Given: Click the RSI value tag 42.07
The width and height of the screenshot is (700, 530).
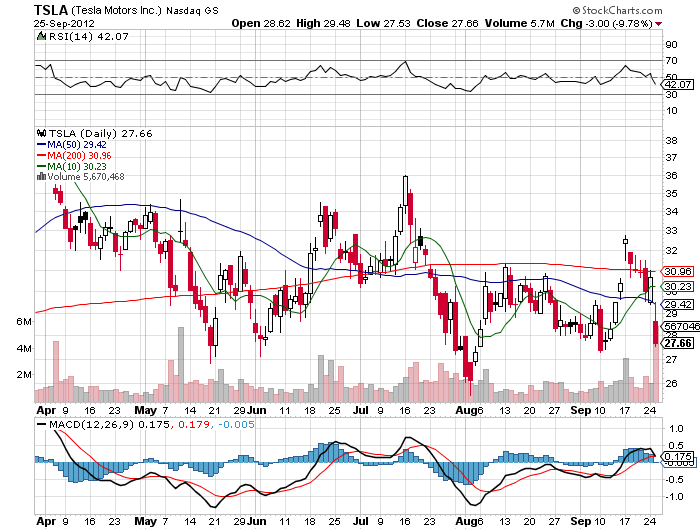Looking at the screenshot, I should pyautogui.click(x=678, y=84).
